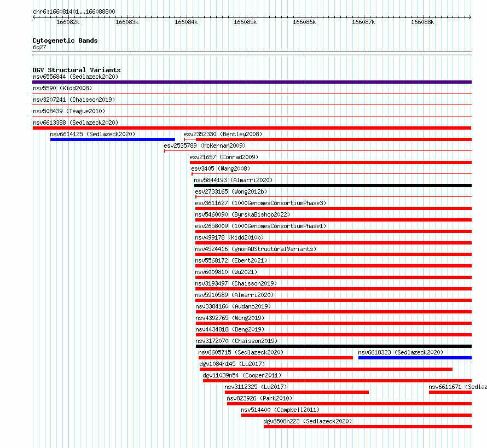Open dgv6508n223 (Sedlazeck2020) variant
487x448 pixels.
pyautogui.click(x=308, y=421)
